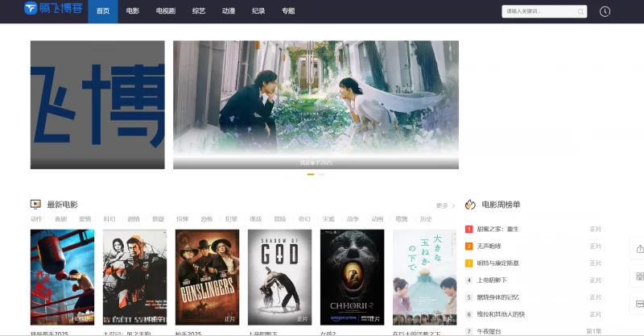This screenshot has width=644, height=336.
Task: Open the 电影 navigation tab
Action: point(133,11)
